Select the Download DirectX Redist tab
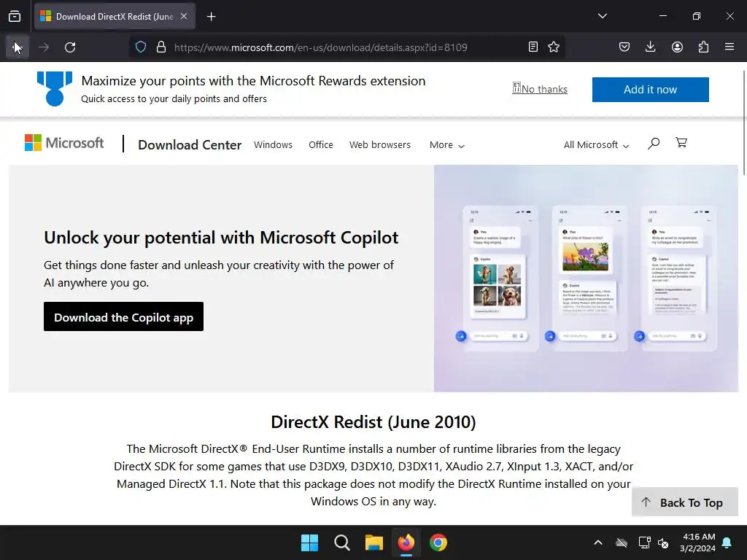The image size is (747, 560). (115, 17)
